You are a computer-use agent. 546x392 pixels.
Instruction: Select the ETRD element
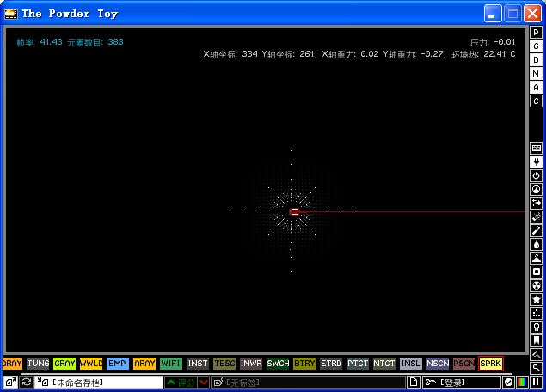click(x=331, y=364)
